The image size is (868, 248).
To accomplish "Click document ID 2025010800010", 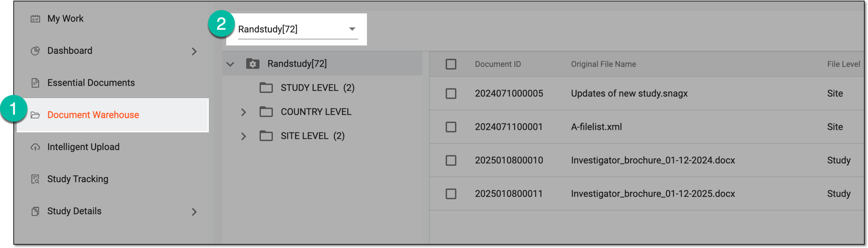I will (509, 160).
